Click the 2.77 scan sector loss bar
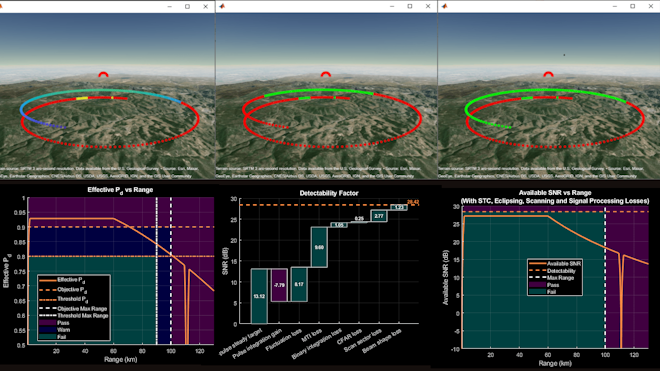The image size is (660, 371). (379, 216)
